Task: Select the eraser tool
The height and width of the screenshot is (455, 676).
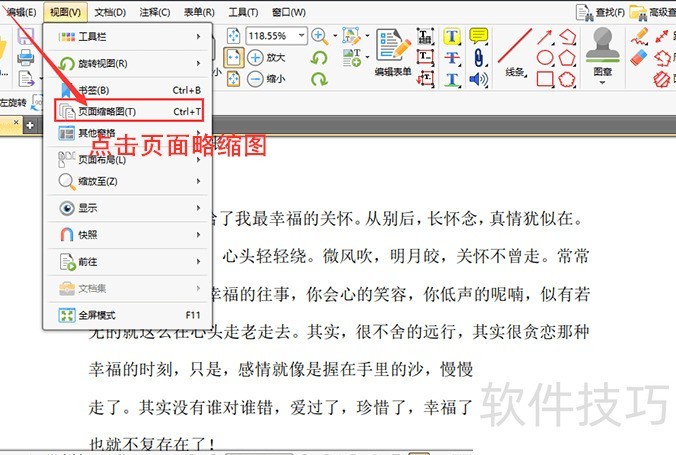Action: 639,58
